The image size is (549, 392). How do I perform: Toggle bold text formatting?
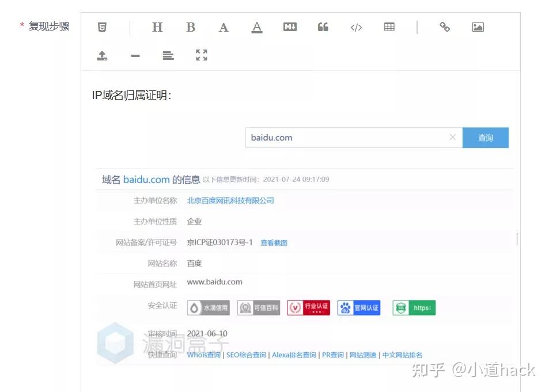190,26
